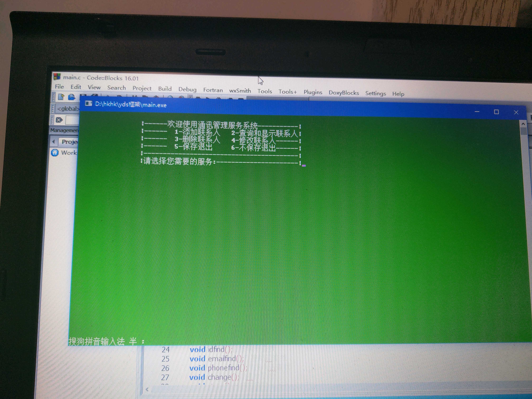
Task: Close the main.exe console window
Action: click(516, 112)
